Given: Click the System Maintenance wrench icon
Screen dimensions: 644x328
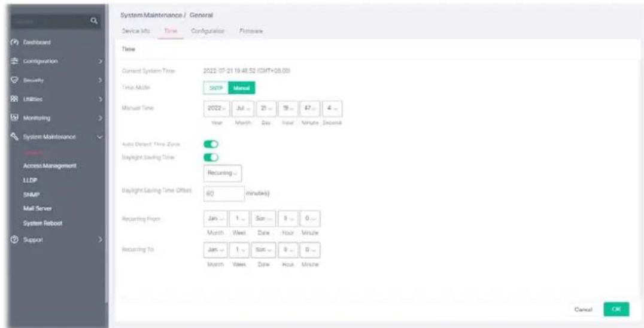Looking at the screenshot, I should point(14,136).
